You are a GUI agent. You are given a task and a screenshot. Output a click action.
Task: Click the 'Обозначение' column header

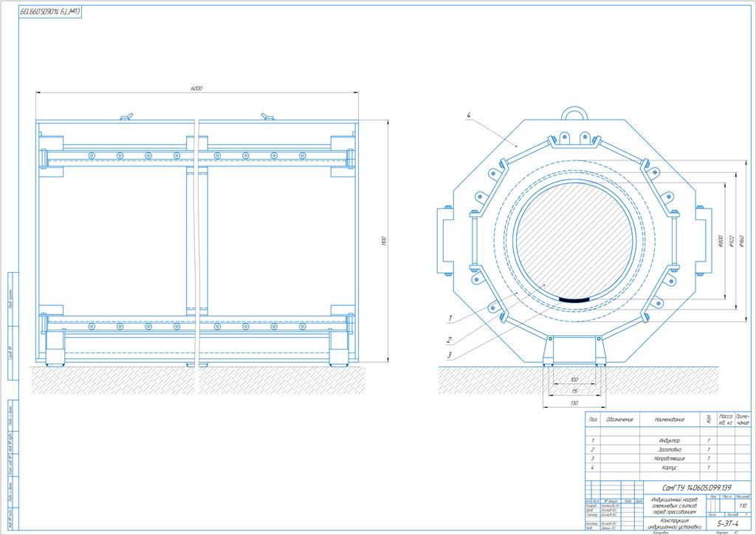(619, 420)
